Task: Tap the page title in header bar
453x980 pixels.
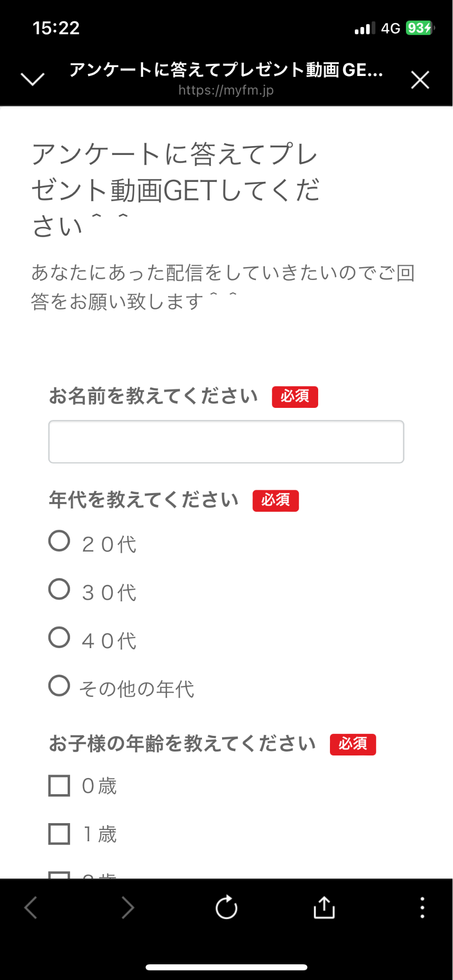Action: coord(226,70)
